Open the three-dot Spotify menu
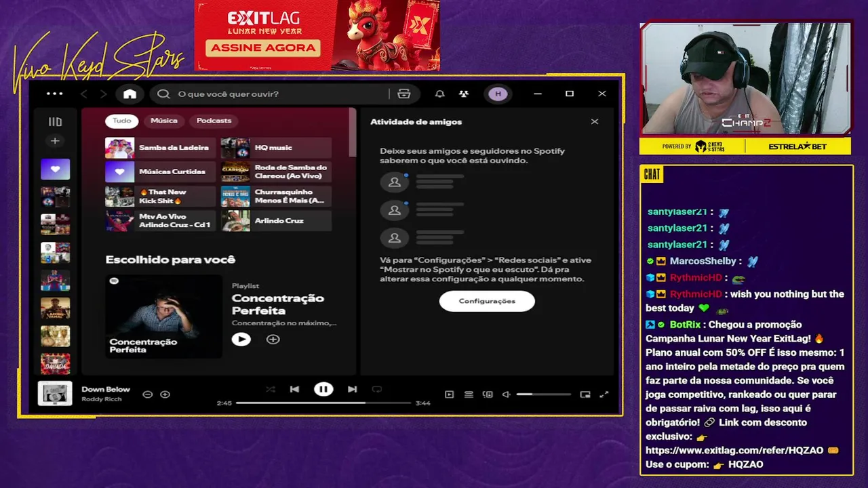Viewport: 868px width, 488px height. 54,94
